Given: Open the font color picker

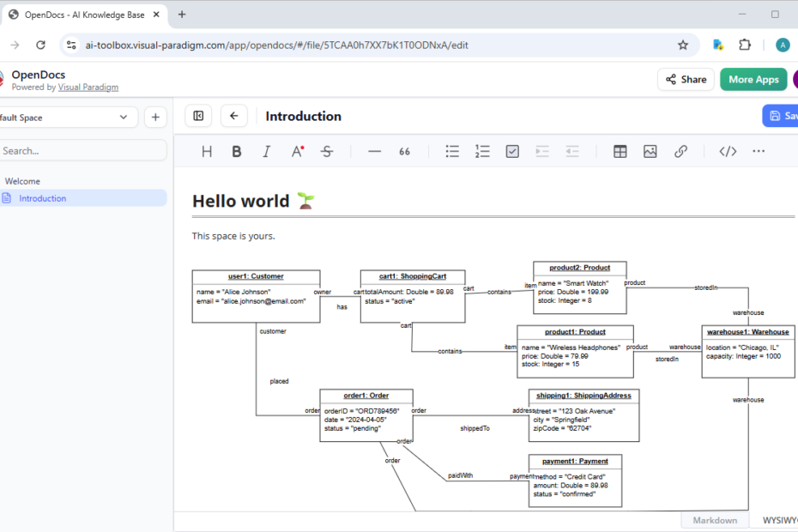Looking at the screenshot, I should click(297, 151).
